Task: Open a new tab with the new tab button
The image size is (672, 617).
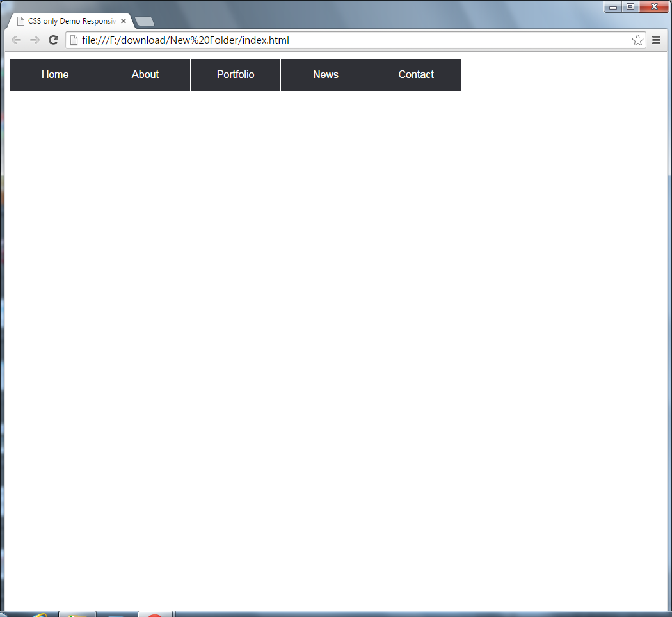Action: click(145, 21)
